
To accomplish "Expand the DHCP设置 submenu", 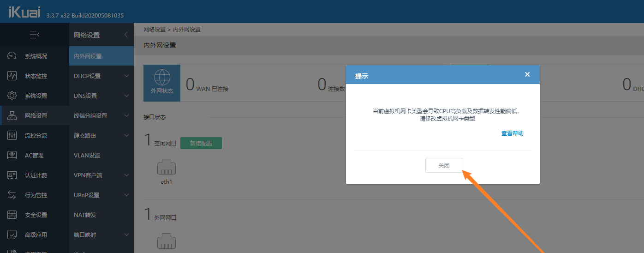I will coord(126,76).
